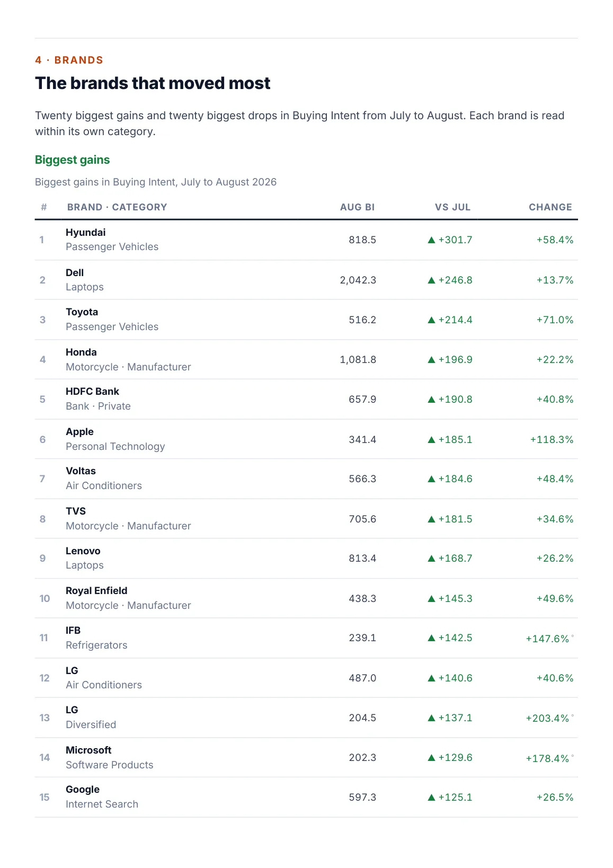
Task: Select the Toyota brand name
Action: pyautogui.click(x=82, y=312)
